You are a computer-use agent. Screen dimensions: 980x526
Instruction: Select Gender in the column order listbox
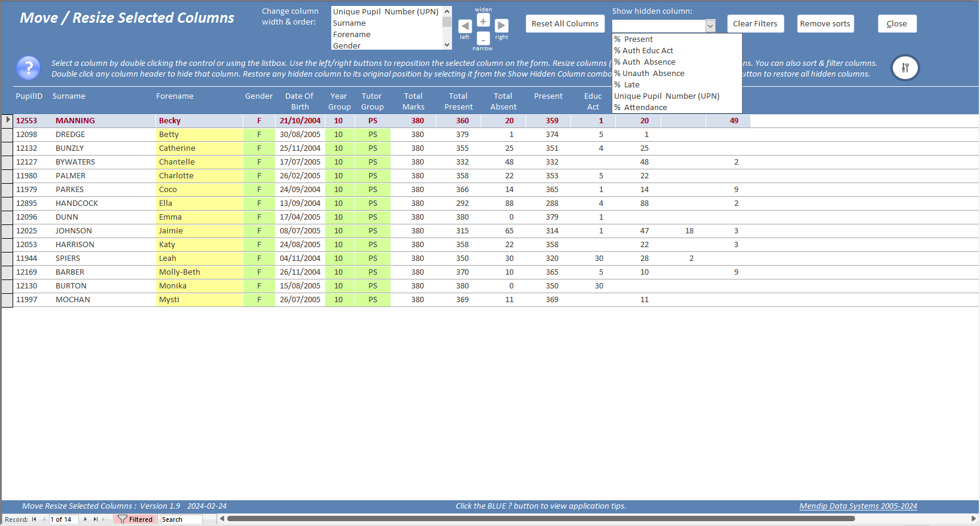pos(387,45)
